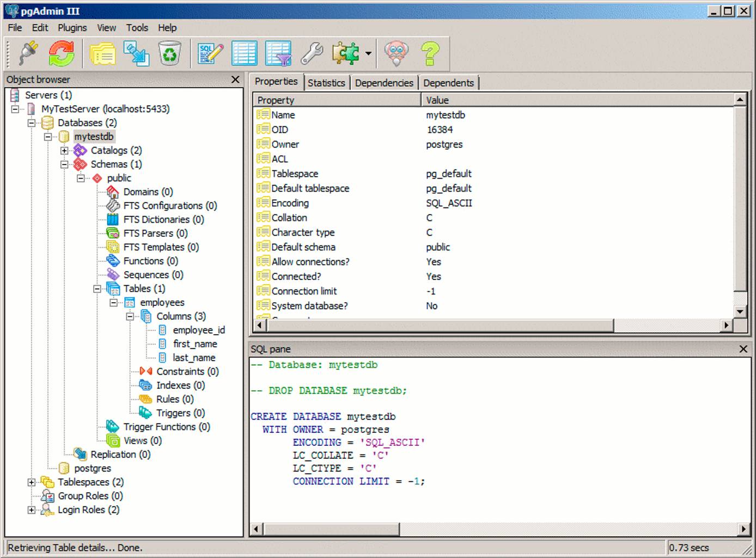This screenshot has width=756, height=558.
Task: Open the SQL query tool
Action: [x=209, y=53]
